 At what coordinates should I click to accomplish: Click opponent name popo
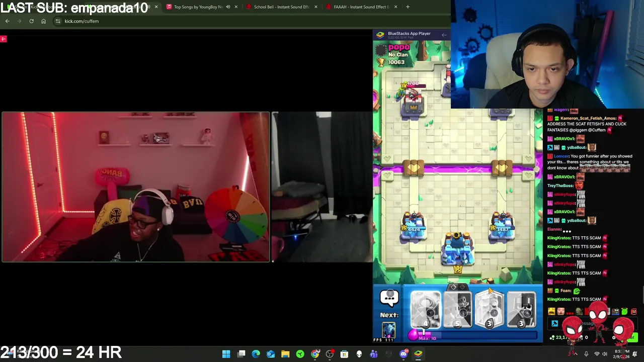[x=399, y=47]
